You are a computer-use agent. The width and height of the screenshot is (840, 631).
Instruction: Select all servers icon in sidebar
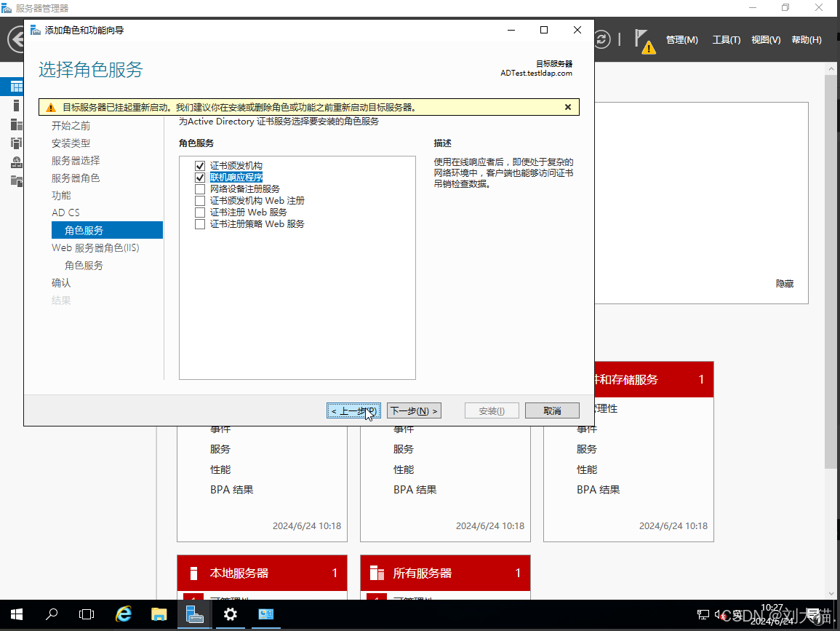tap(17, 124)
